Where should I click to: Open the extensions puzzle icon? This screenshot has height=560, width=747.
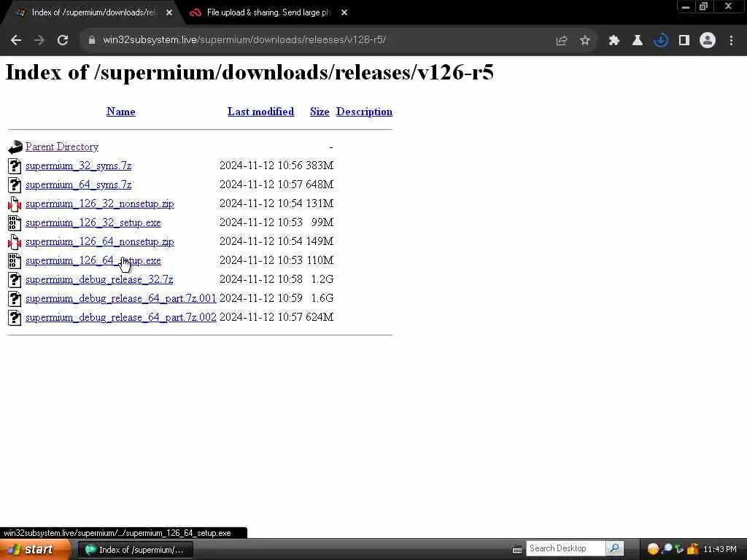point(614,41)
